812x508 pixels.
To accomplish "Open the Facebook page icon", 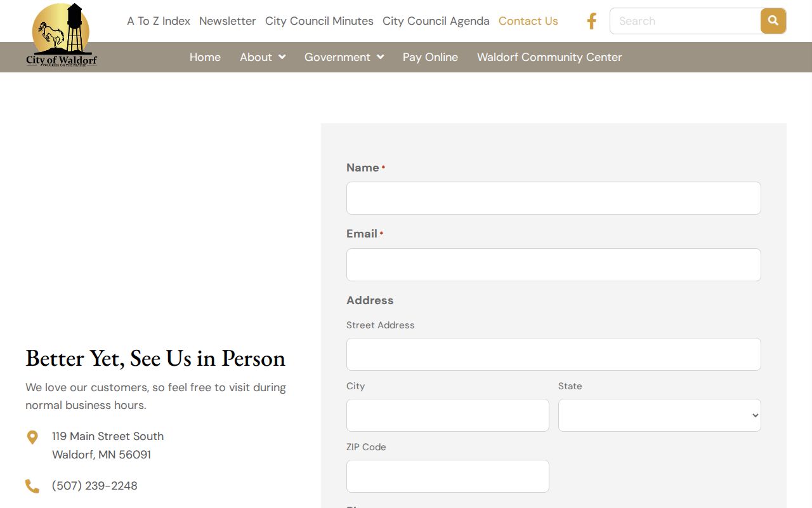I will (x=592, y=21).
